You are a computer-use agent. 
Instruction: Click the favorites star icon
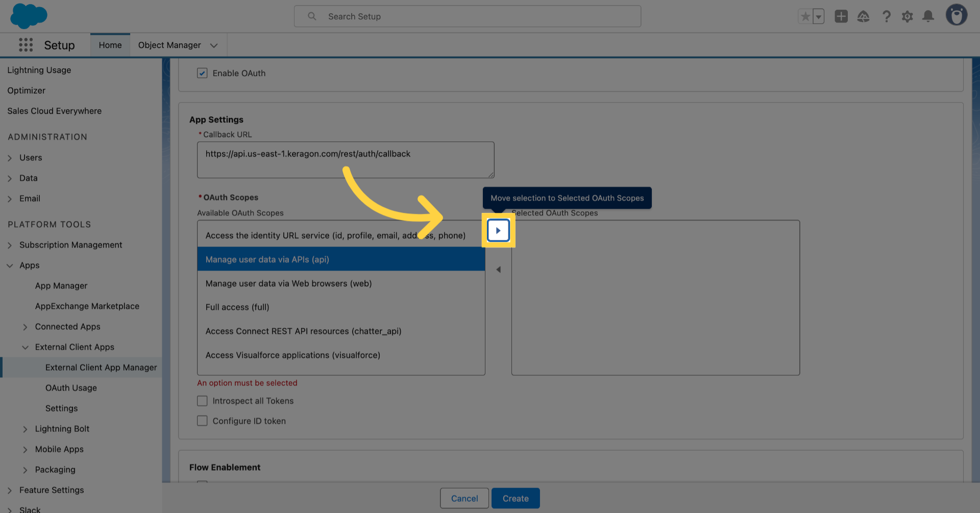point(805,16)
